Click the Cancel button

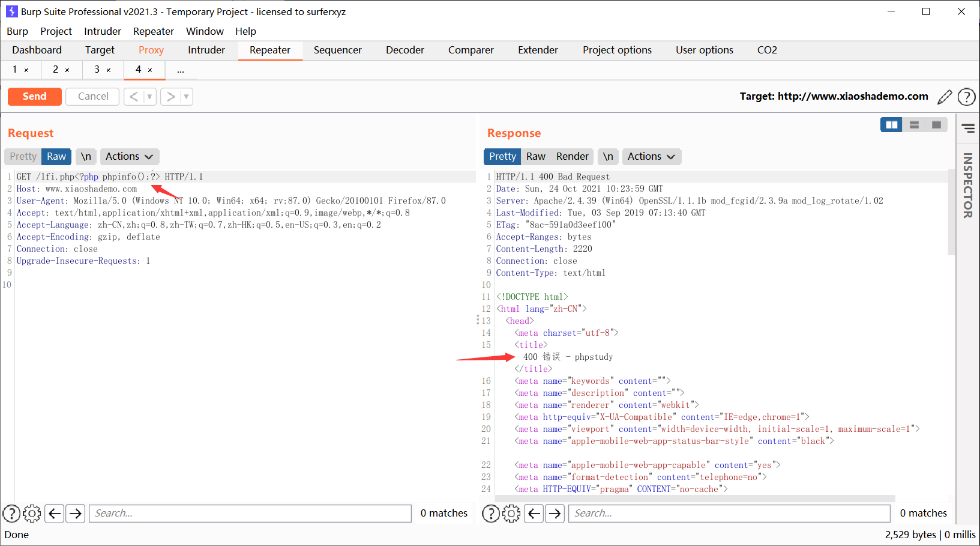point(93,97)
